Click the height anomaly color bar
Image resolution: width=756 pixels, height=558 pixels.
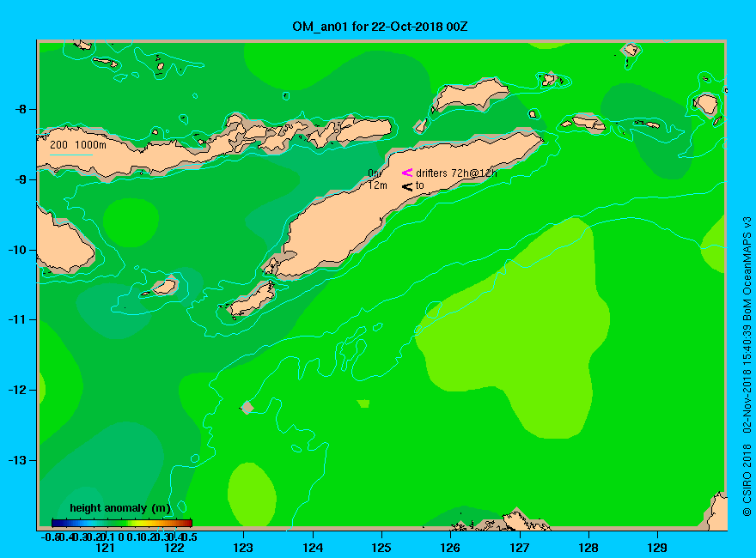[122, 523]
